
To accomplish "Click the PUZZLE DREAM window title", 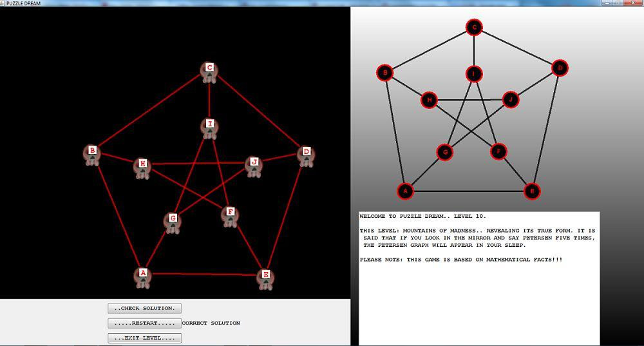I will click(23, 3).
